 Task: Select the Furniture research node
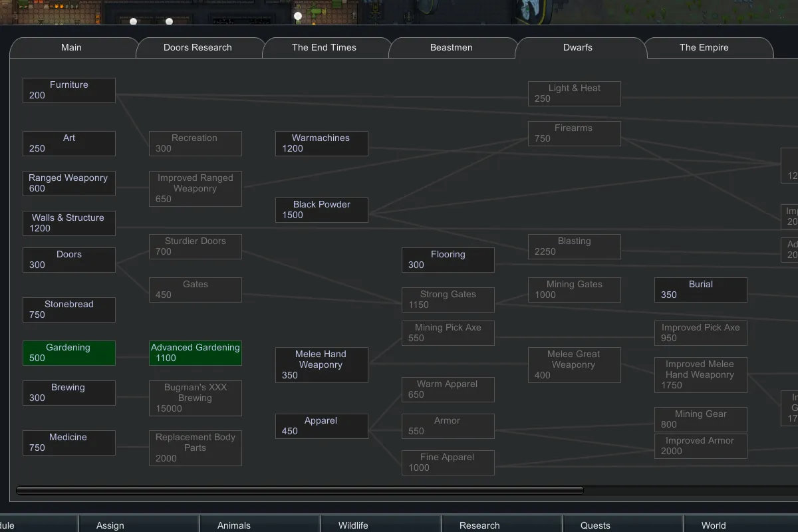click(69, 90)
